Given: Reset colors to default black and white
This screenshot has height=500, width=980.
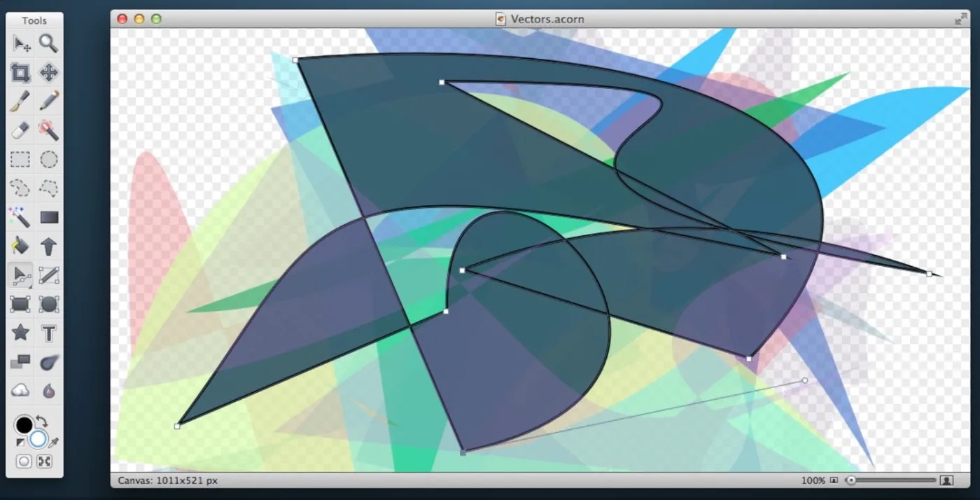Looking at the screenshot, I should click(x=20, y=442).
